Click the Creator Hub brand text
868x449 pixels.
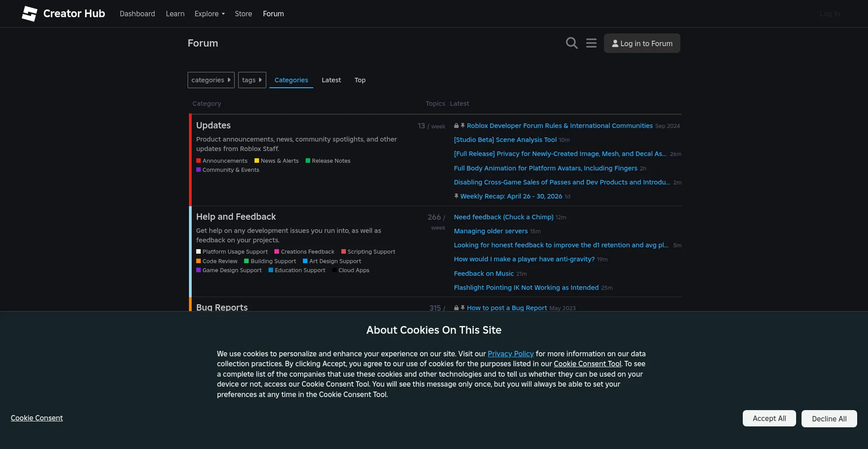coord(74,14)
